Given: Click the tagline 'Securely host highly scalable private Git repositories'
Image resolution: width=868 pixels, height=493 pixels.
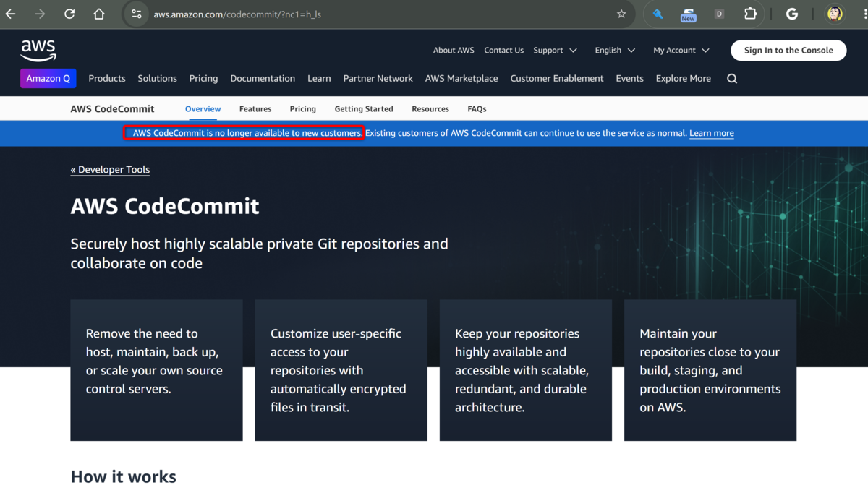Looking at the screenshot, I should coord(259,253).
